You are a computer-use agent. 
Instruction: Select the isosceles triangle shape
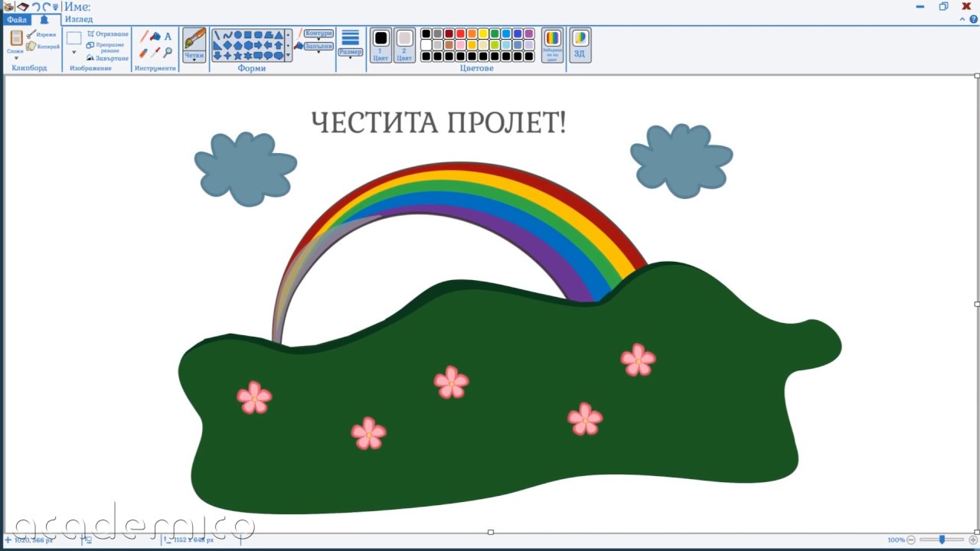pyautogui.click(x=278, y=35)
